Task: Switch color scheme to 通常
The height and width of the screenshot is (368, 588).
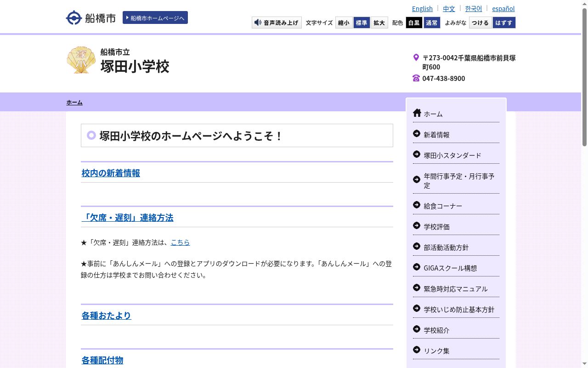Action: [x=432, y=23]
